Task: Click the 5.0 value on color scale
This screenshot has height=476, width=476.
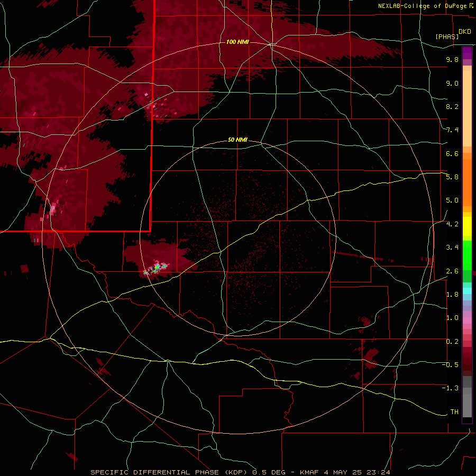Action: pyautogui.click(x=452, y=200)
